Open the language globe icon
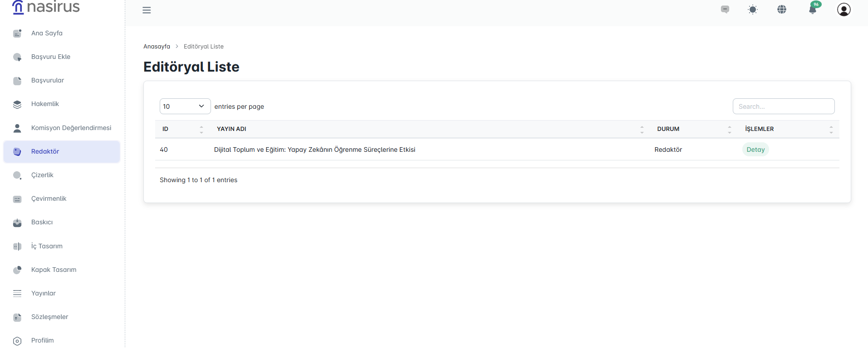This screenshot has width=868, height=348. coord(782,10)
